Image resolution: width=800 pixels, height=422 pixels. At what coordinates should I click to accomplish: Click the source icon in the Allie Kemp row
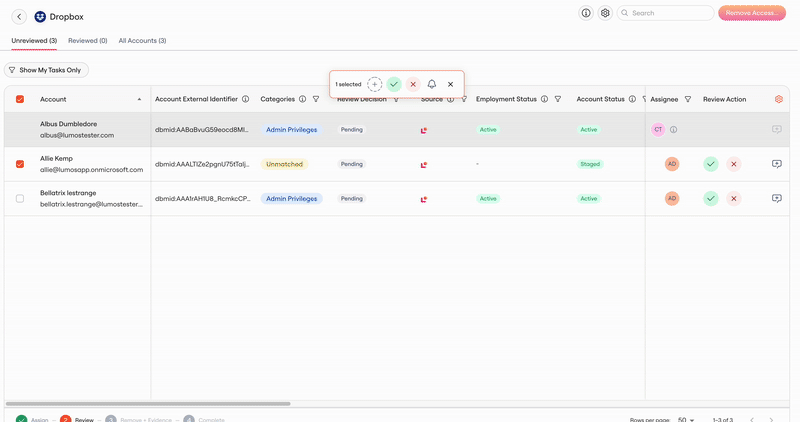click(x=423, y=165)
